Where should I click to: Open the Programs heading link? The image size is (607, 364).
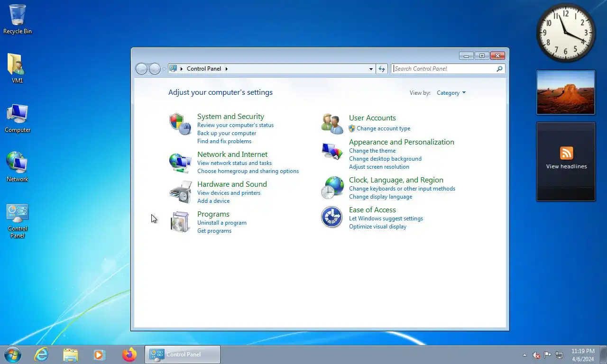[x=213, y=214]
